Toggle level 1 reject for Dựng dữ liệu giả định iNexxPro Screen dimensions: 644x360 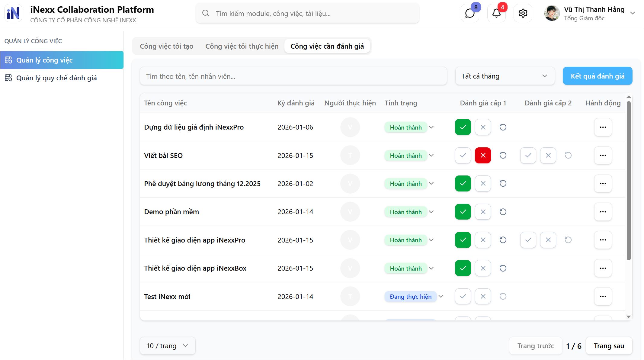point(483,127)
